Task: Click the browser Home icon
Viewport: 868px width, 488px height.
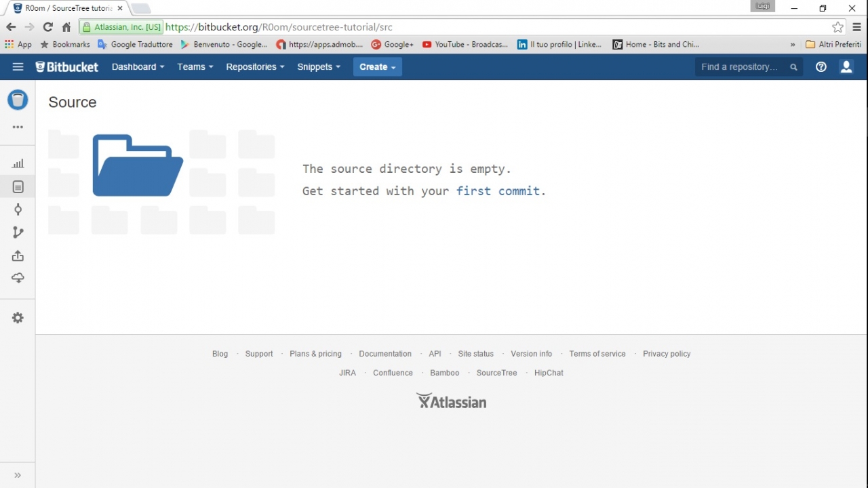Action: [66, 27]
